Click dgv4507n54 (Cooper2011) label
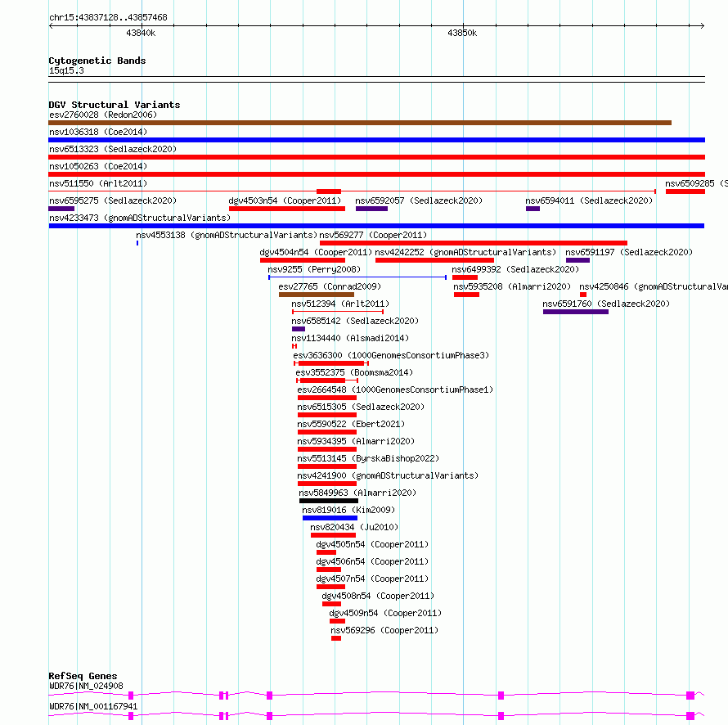Screen dimensions: 728x725 pyautogui.click(x=372, y=579)
